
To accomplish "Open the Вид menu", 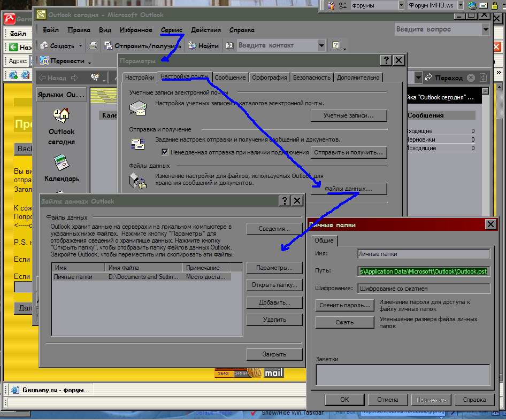I will tap(105, 30).
